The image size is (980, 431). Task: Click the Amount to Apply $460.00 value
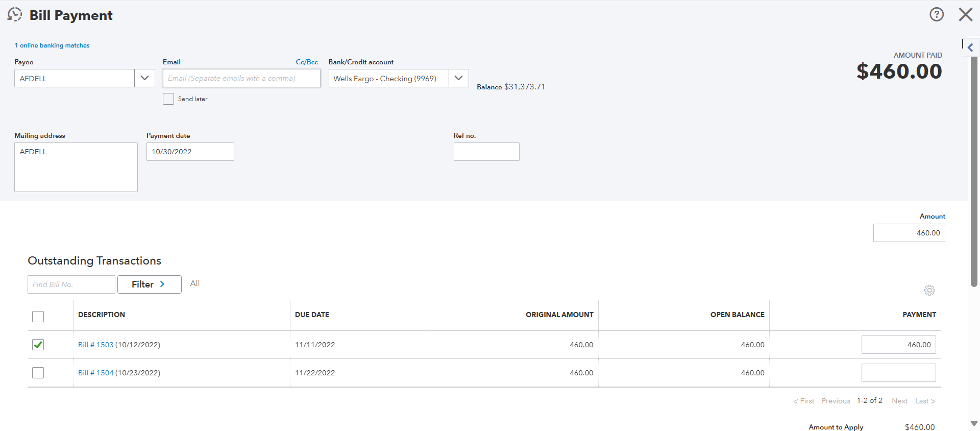click(x=920, y=427)
